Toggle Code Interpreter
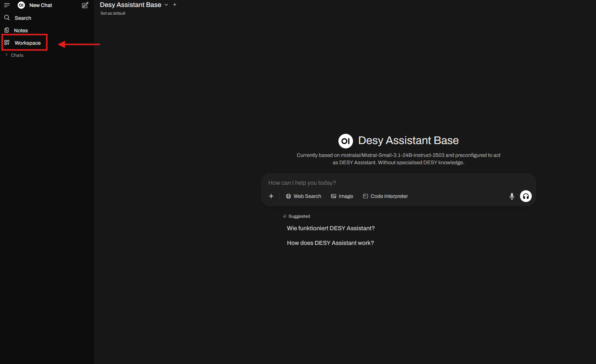This screenshot has height=364, width=596. (385, 196)
